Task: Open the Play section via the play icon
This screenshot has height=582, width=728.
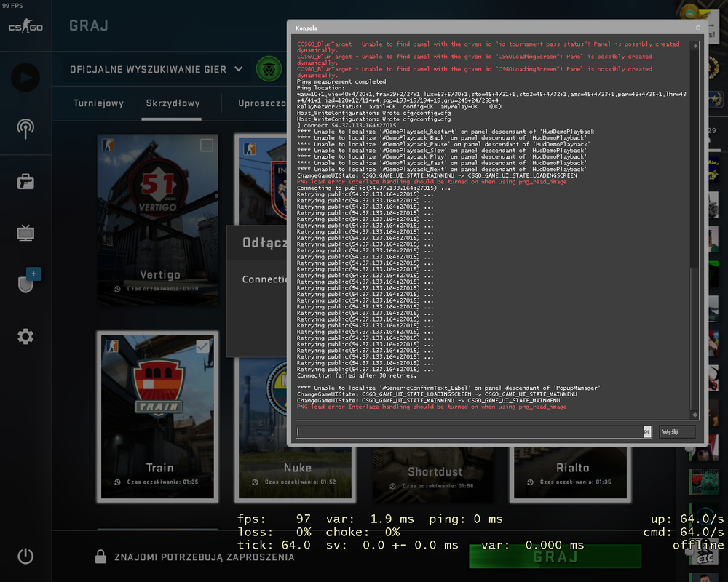Action: point(25,78)
